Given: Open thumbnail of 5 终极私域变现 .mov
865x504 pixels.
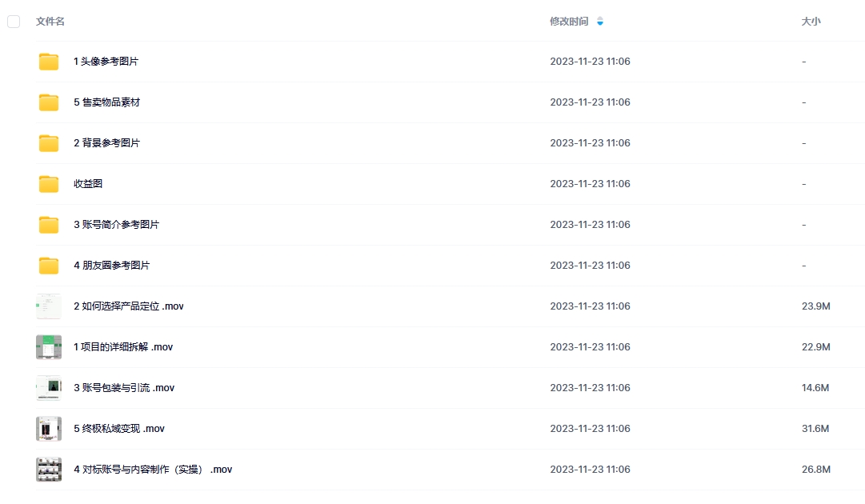Looking at the screenshot, I should tap(49, 429).
